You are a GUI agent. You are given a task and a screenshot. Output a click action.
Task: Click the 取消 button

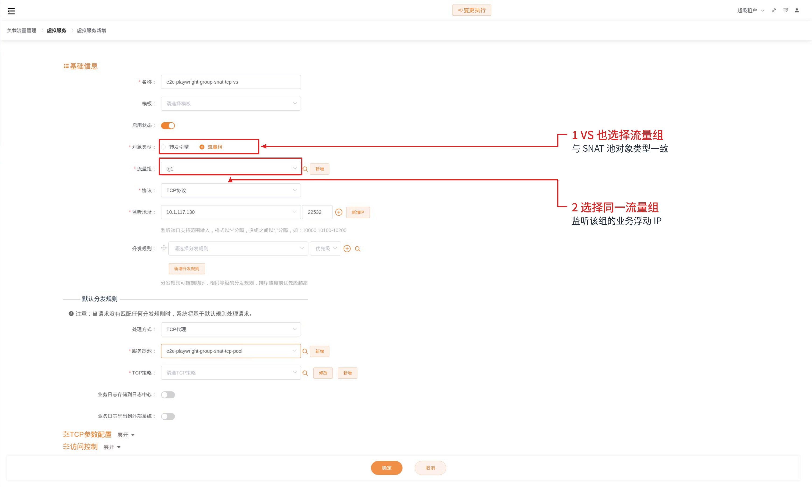[430, 468]
